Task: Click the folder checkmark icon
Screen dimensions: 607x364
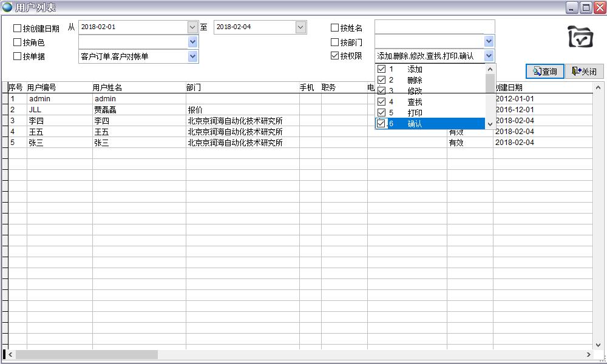Action: (x=580, y=37)
